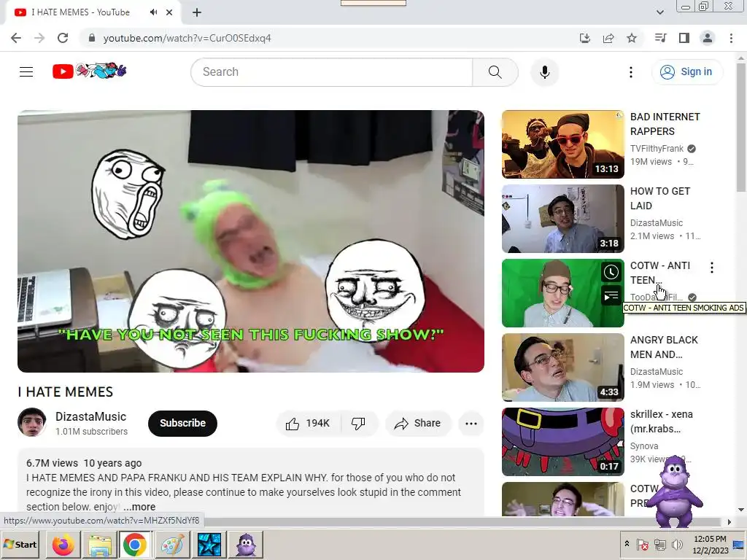Open Chrome profile avatar
Image resolution: width=747 pixels, height=560 pixels.
[708, 38]
